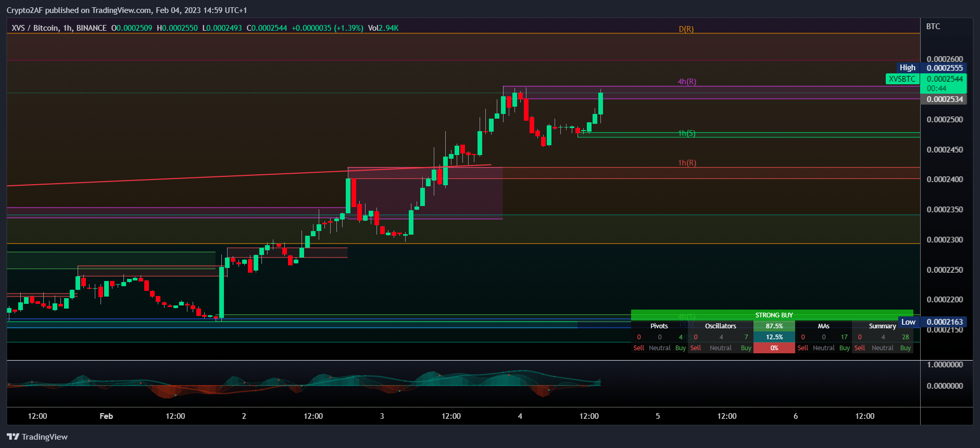Screen dimensions: 980x448
Task: Click the 0.0002350 price axis value
Action: pos(945,210)
